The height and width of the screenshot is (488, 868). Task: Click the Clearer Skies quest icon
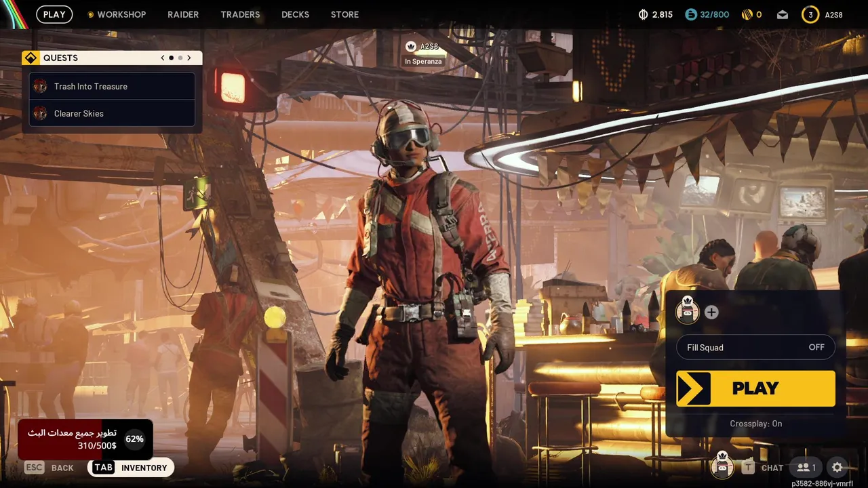point(40,113)
